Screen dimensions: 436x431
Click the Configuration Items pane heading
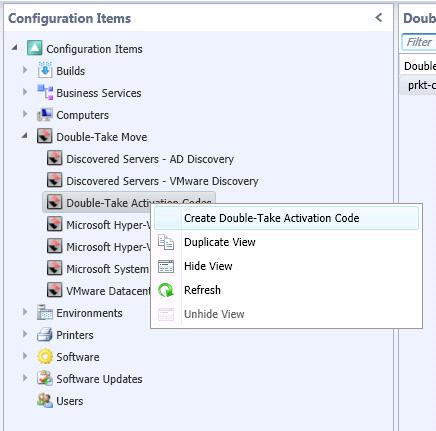click(x=69, y=18)
